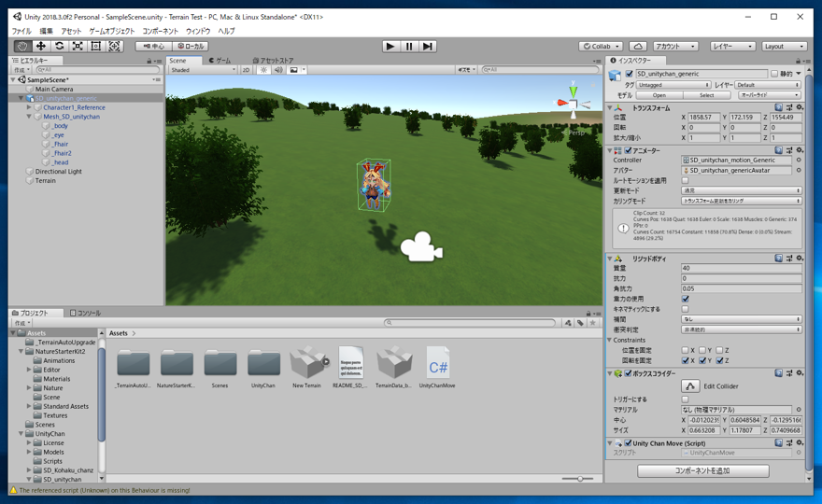This screenshot has width=822, height=504.
Task: Click the model Open button
Action: click(x=659, y=95)
